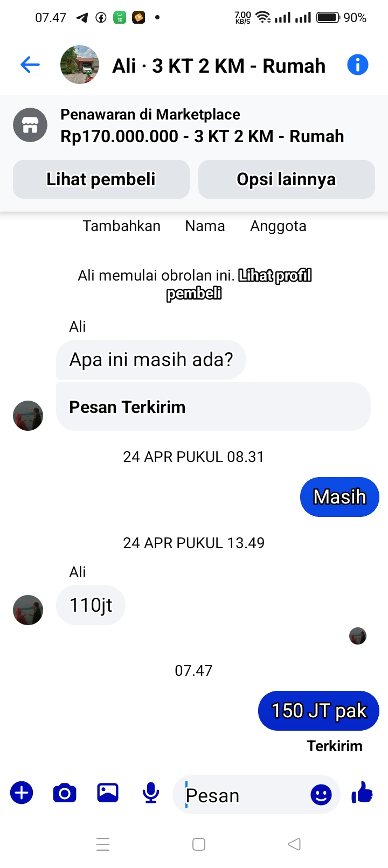
Task: Open the photo gallery icon
Action: coord(108,793)
